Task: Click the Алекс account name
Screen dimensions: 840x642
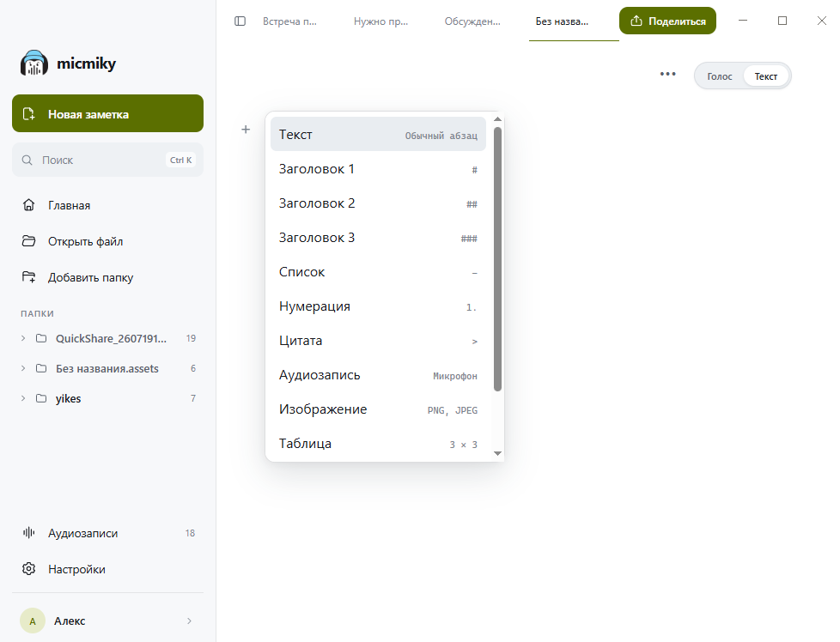Action: click(70, 621)
